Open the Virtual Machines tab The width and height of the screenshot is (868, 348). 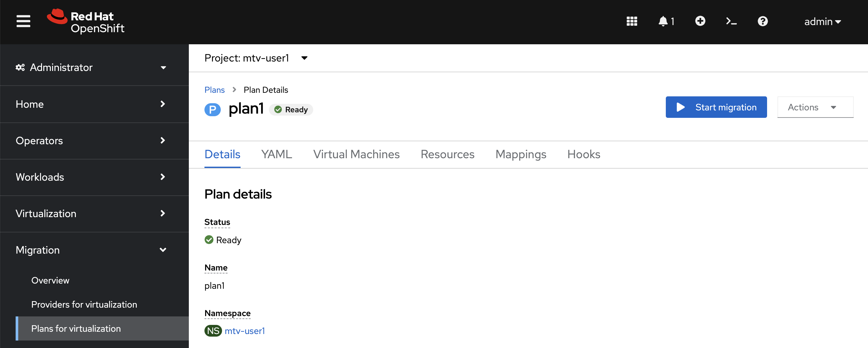(356, 154)
